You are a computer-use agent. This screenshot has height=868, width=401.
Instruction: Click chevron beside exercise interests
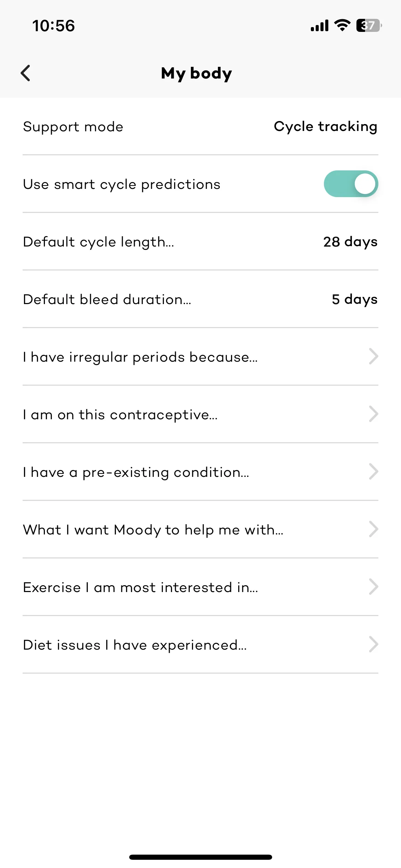click(373, 587)
